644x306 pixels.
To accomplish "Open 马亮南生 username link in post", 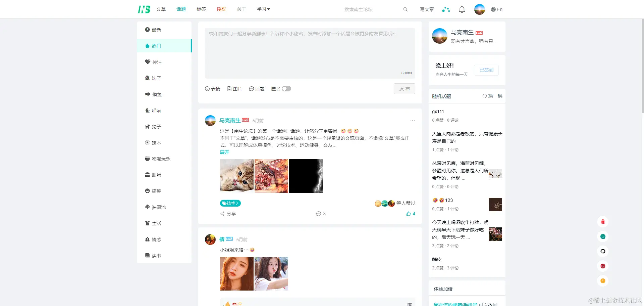I will pyautogui.click(x=230, y=120).
